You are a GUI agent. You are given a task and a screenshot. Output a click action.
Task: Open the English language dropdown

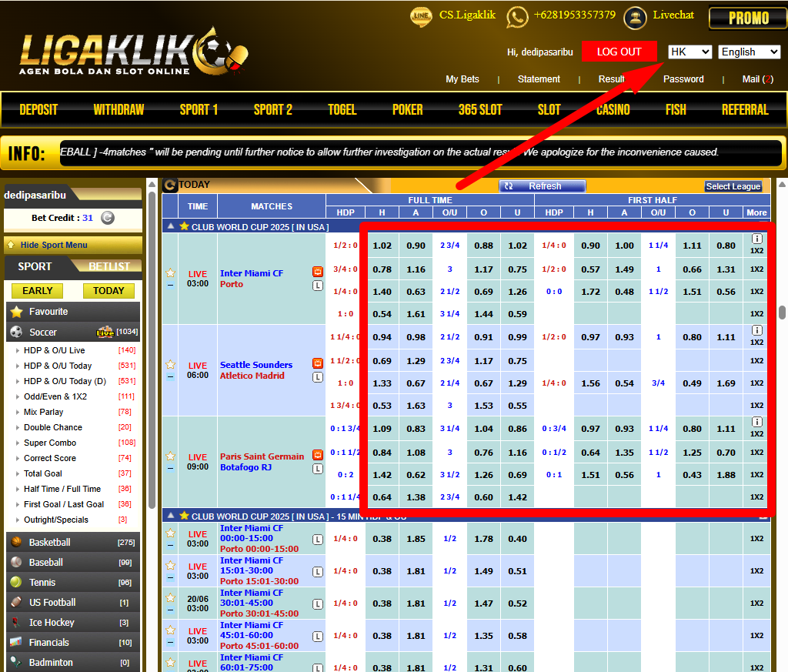pos(750,52)
